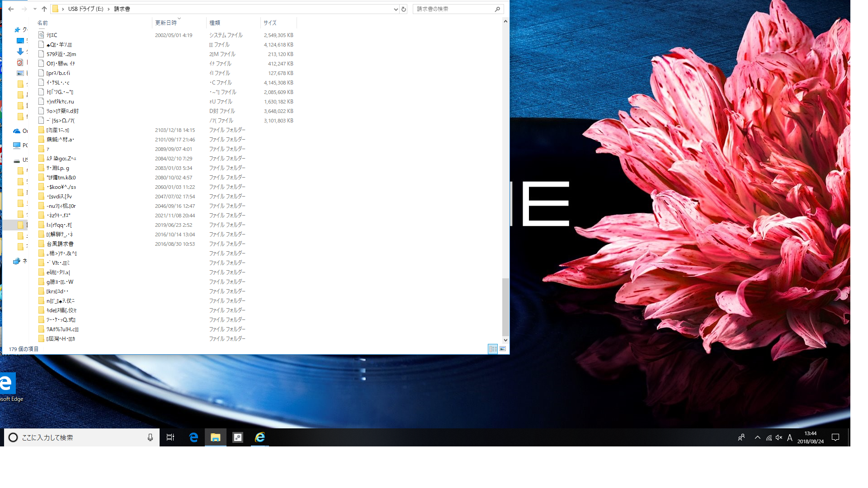Switch to details view layout
This screenshot has width=868, height=488.
pyautogui.click(x=493, y=349)
